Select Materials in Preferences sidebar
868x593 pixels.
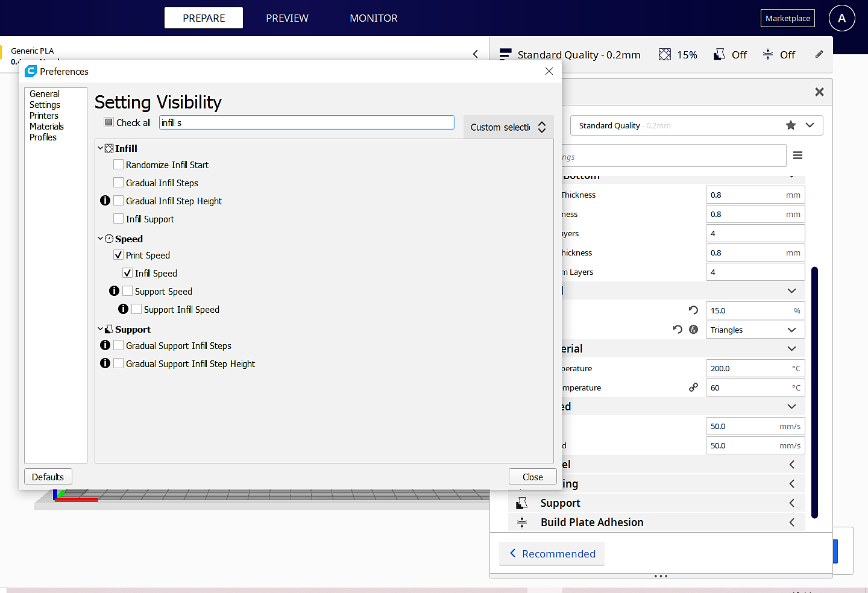[46, 127]
